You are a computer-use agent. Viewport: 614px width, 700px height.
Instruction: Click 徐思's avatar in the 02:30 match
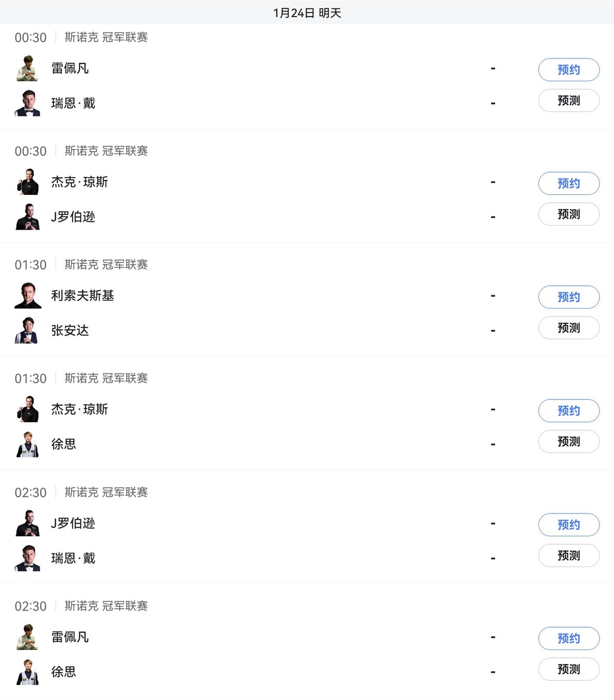point(28,672)
